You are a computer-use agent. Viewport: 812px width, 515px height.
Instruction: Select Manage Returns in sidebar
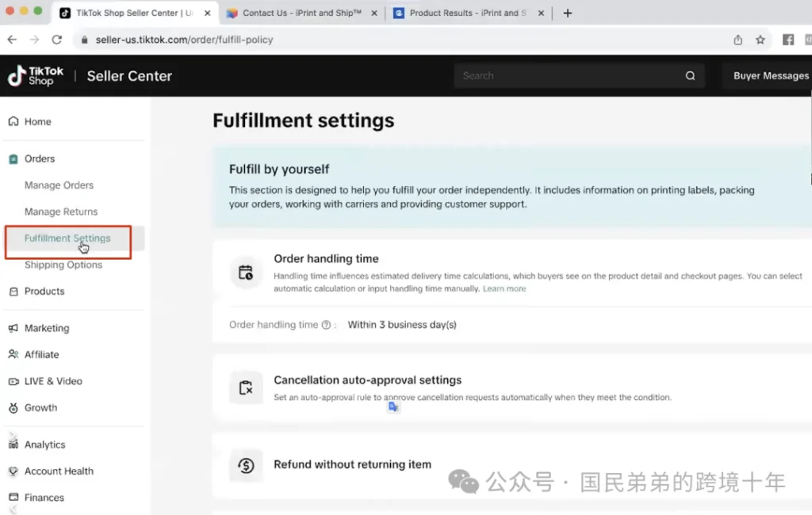click(x=61, y=212)
